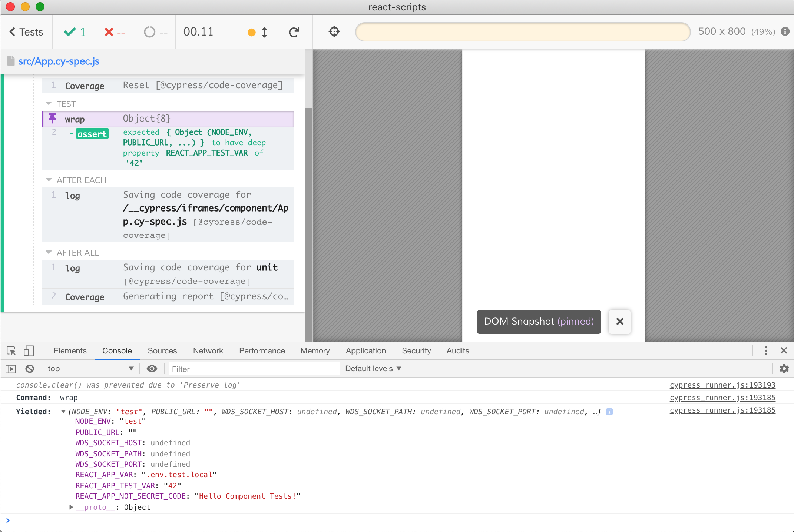794x532 pixels.
Task: Select the log Saving code coverage for unit
Action: (168, 274)
